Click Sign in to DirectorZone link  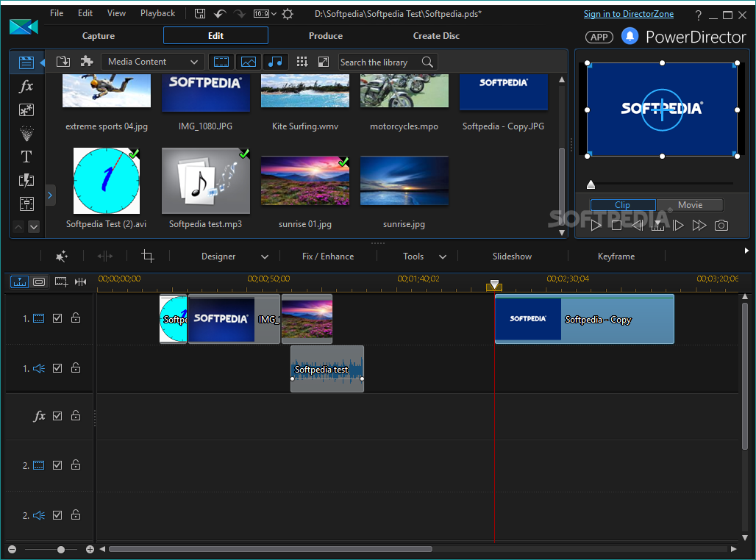tap(628, 14)
